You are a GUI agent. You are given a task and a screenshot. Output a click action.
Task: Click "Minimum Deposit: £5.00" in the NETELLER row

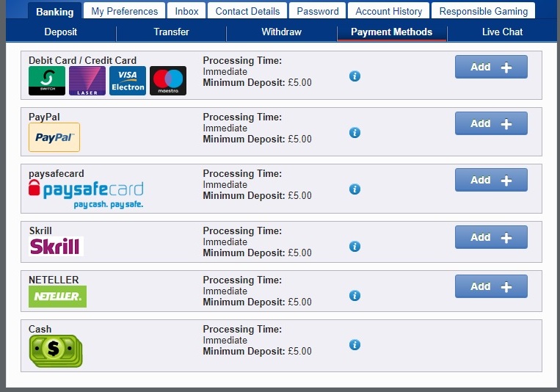coord(257,302)
